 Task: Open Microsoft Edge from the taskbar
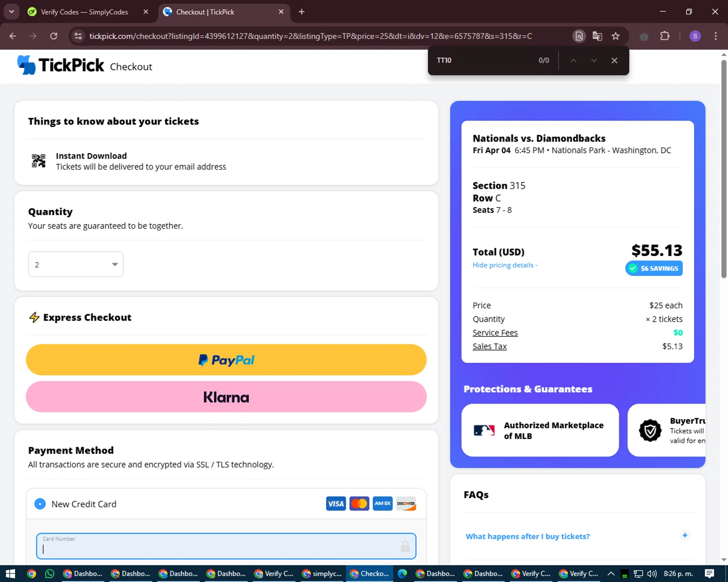click(x=402, y=574)
